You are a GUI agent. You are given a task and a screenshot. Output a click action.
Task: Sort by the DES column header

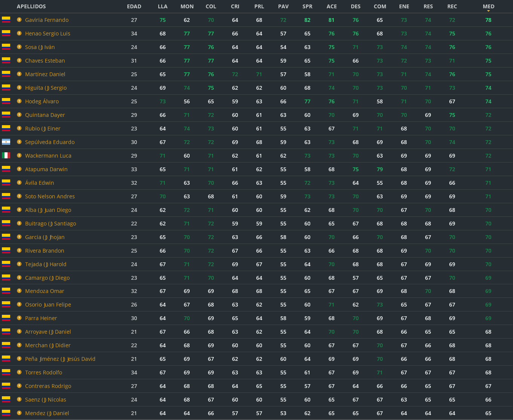point(356,6)
